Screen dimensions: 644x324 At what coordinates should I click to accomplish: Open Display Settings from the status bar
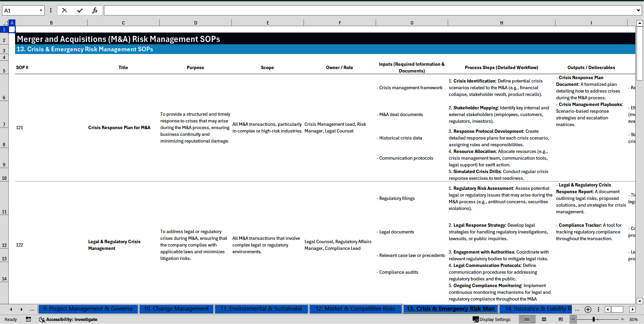pyautogui.click(x=492, y=319)
